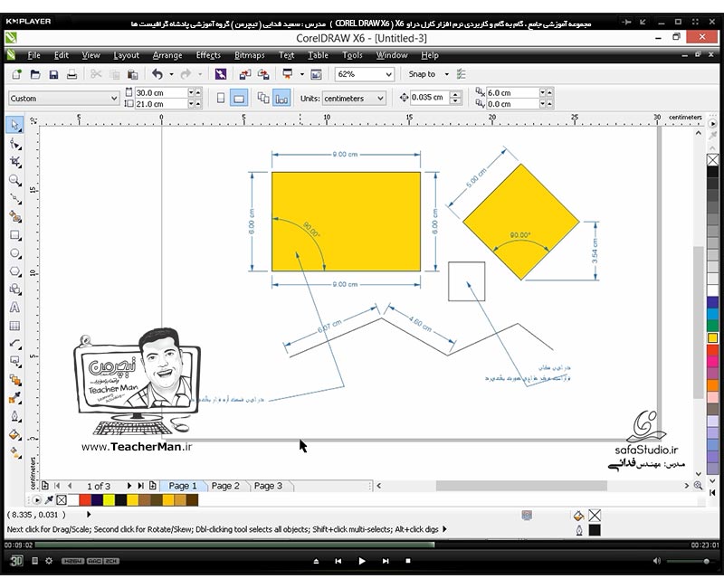Image resolution: width=724 pixels, height=588 pixels.
Task: Open the Tools menu
Action: tap(352, 55)
